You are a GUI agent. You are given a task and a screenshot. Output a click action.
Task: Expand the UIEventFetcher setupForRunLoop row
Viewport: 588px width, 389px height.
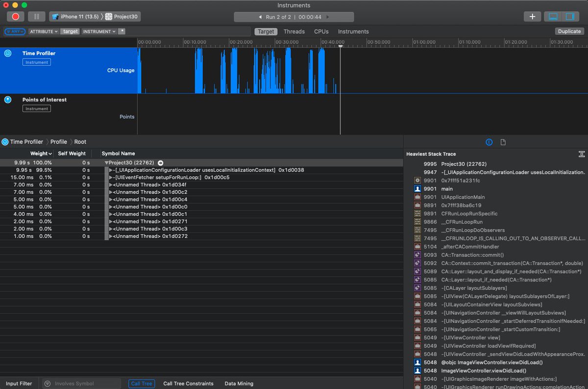point(111,178)
